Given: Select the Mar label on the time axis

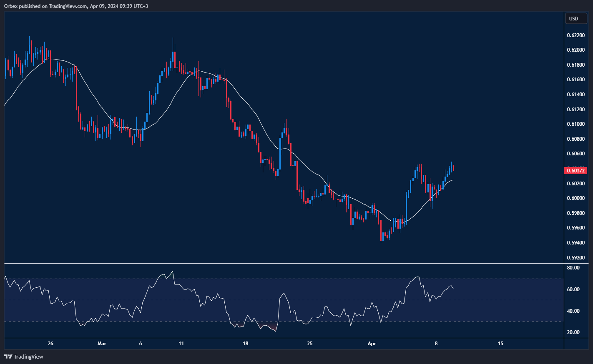Looking at the screenshot, I should coord(102,344).
